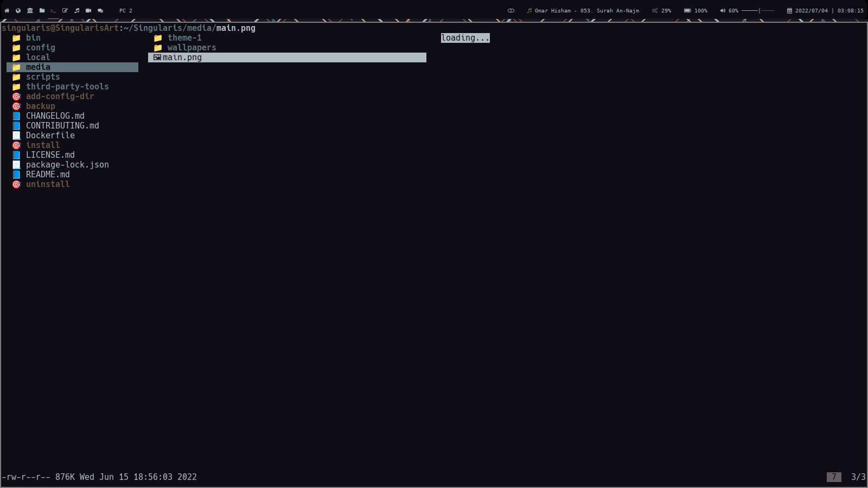Open the music note icon in the top bar
Viewport: 868px width, 488px height.
tap(76, 10)
